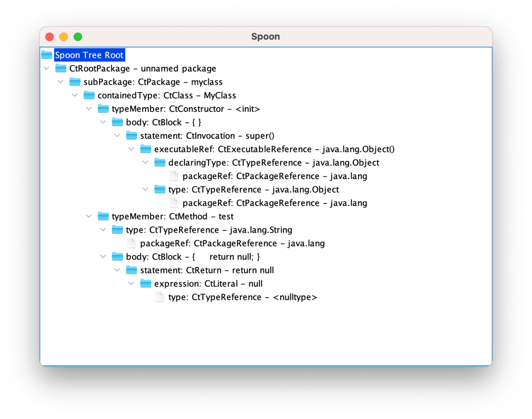Collapse the CtConstructor <init> node
532x419 pixels.
89,109
